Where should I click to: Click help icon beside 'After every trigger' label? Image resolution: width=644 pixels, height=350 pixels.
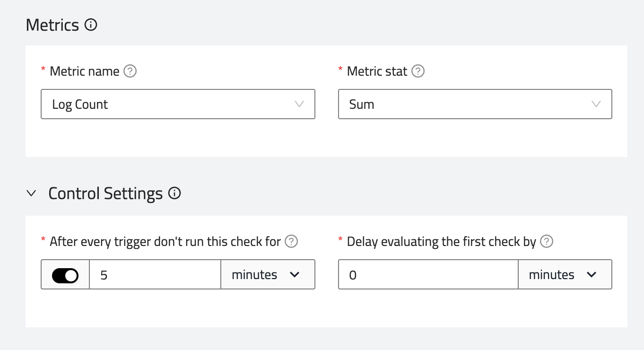292,242
